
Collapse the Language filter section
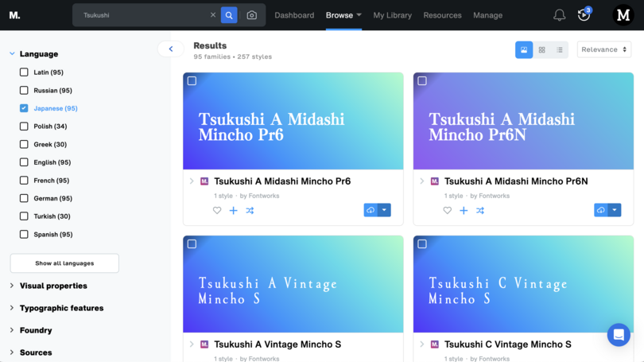coord(12,54)
